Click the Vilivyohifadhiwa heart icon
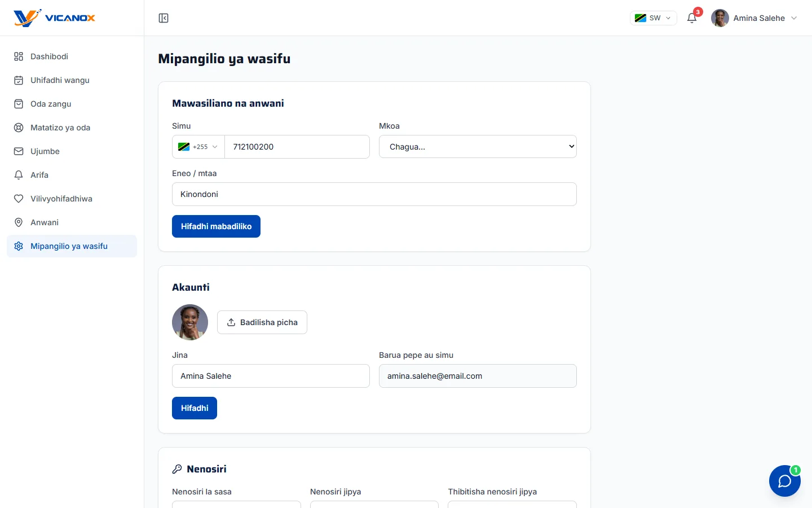Image resolution: width=812 pixels, height=508 pixels. 19,199
